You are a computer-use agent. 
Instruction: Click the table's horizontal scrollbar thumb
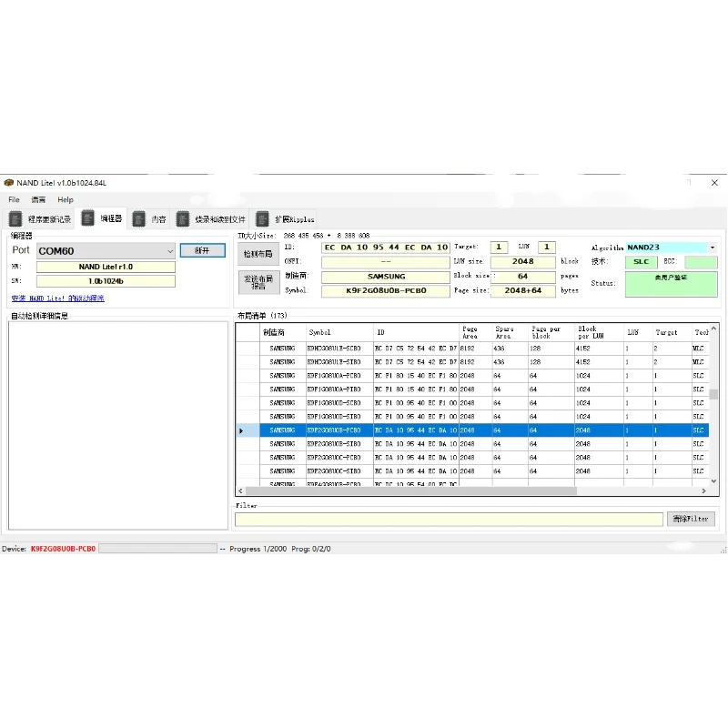[411, 490]
